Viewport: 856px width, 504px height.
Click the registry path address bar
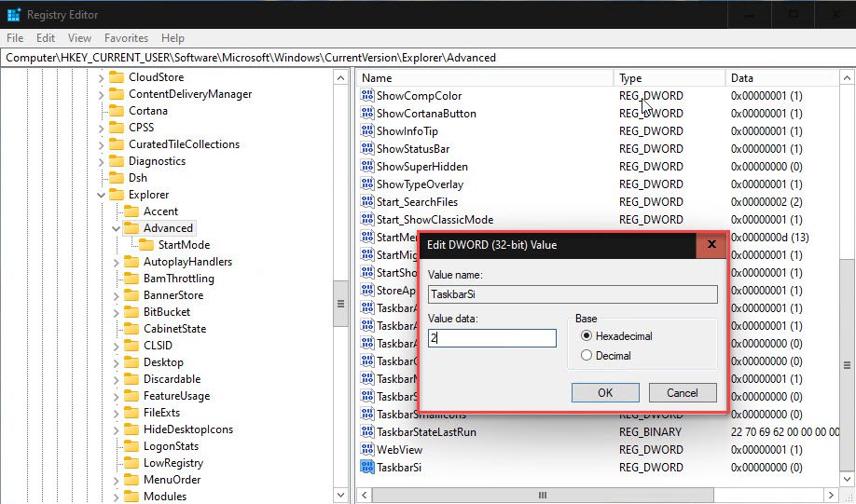tap(428, 57)
